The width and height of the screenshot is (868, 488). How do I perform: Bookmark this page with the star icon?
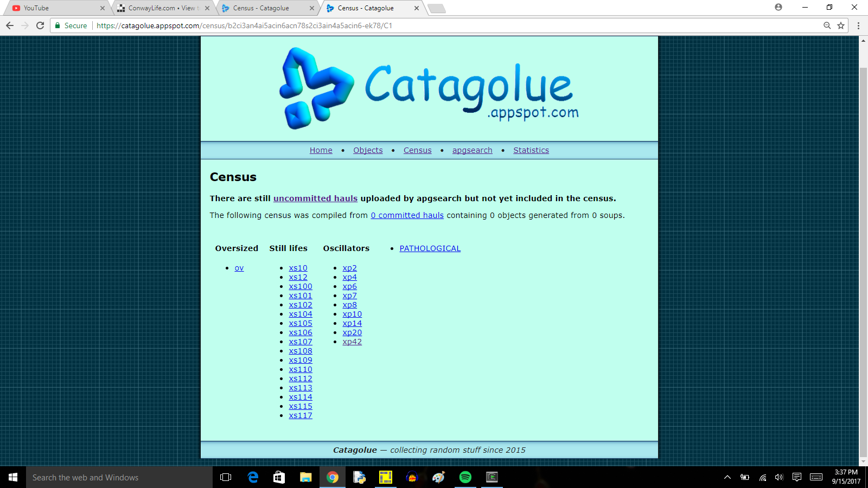[841, 25]
